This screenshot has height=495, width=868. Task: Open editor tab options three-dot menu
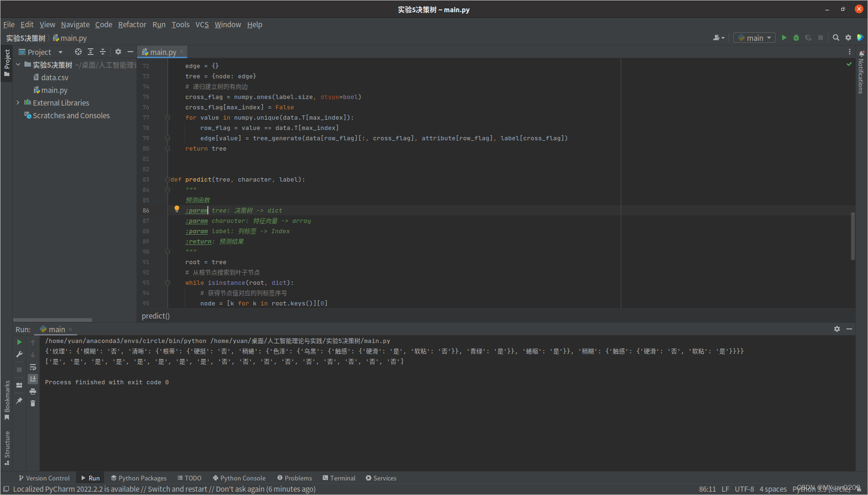coord(849,52)
